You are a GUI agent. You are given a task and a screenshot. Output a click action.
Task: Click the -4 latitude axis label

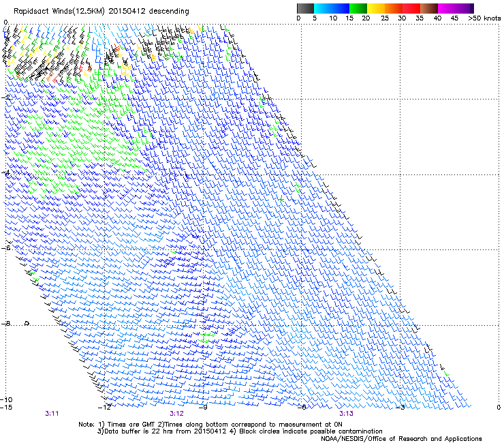(5, 172)
